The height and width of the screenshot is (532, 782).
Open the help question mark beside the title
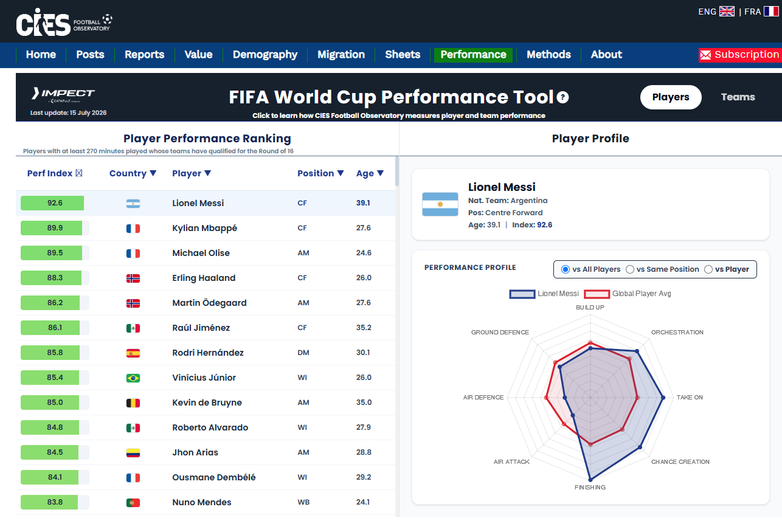pos(563,97)
